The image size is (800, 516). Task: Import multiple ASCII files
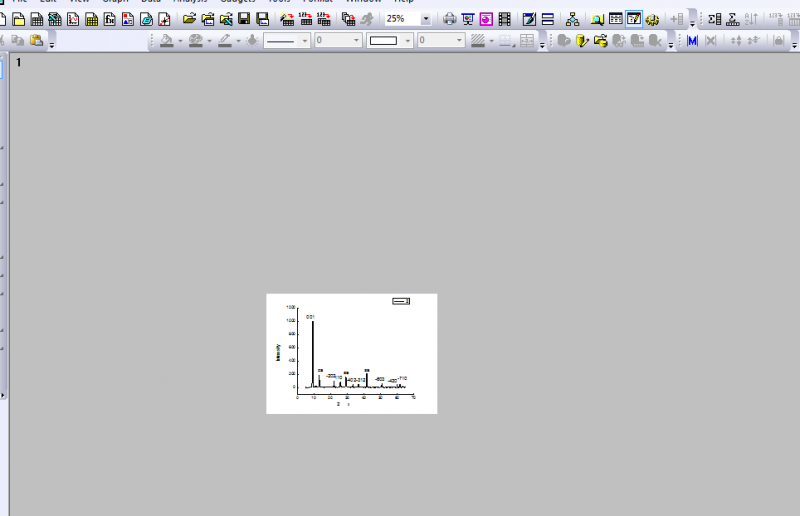(x=324, y=19)
